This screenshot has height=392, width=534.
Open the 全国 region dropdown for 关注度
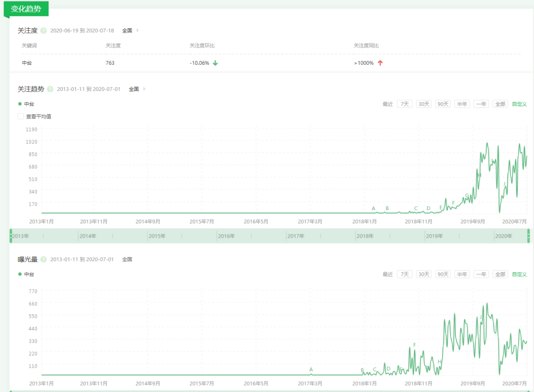tap(127, 31)
